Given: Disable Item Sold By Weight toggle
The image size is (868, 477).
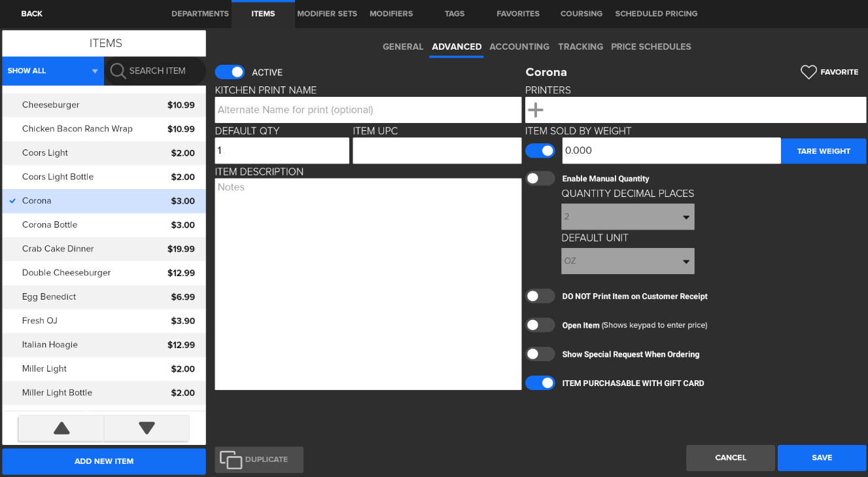Looking at the screenshot, I should tap(540, 150).
